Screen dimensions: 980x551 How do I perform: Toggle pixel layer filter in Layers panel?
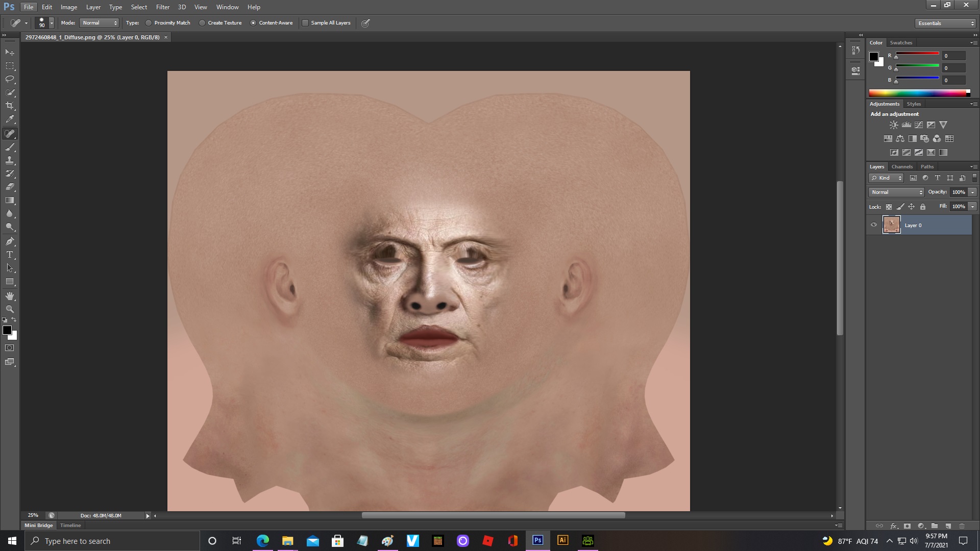pyautogui.click(x=913, y=178)
